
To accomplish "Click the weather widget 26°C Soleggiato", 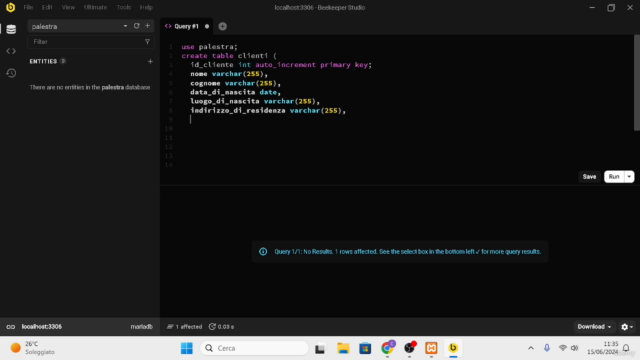I will (33, 348).
